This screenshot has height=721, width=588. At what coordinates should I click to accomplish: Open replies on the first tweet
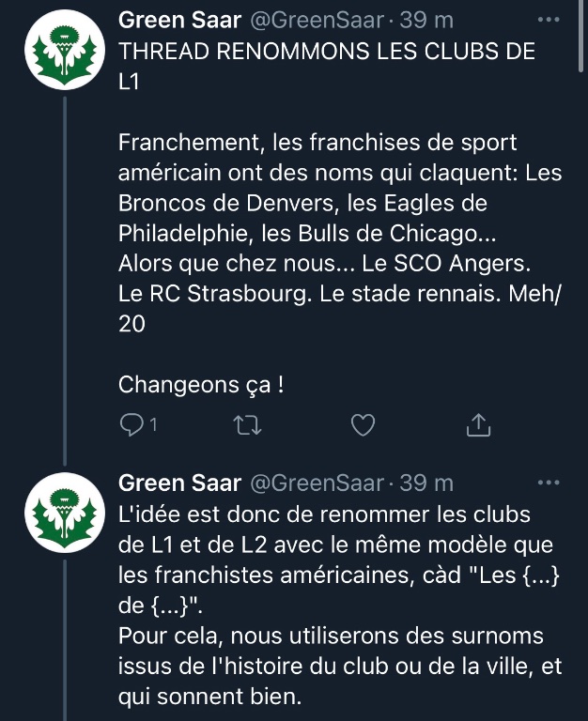[132, 424]
